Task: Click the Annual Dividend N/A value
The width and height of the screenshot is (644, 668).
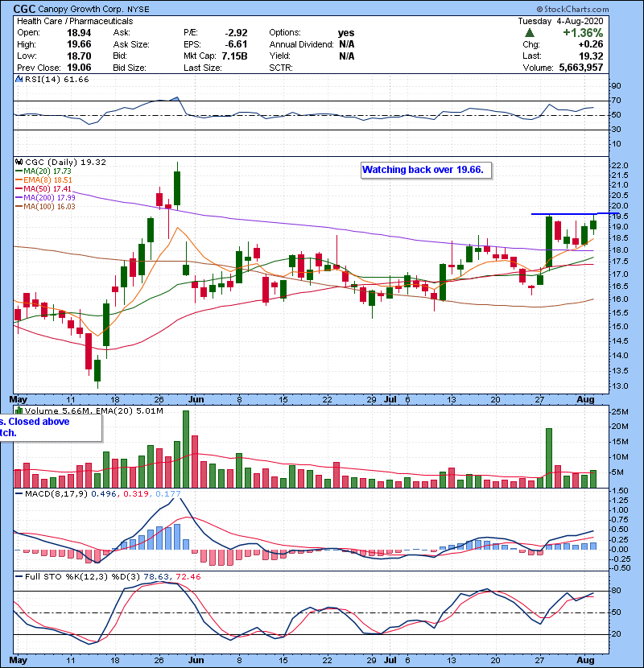Action: tap(346, 44)
